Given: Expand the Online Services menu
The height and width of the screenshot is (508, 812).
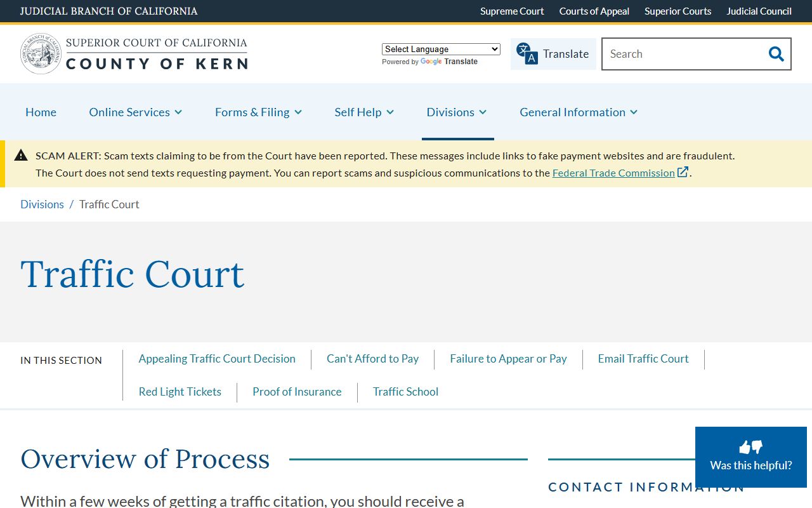Looking at the screenshot, I should (x=136, y=112).
